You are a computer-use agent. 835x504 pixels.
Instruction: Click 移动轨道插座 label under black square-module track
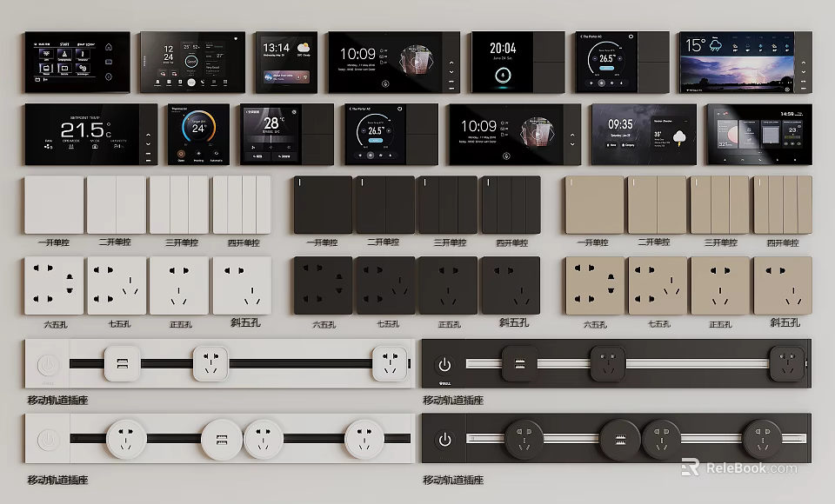[x=453, y=401]
